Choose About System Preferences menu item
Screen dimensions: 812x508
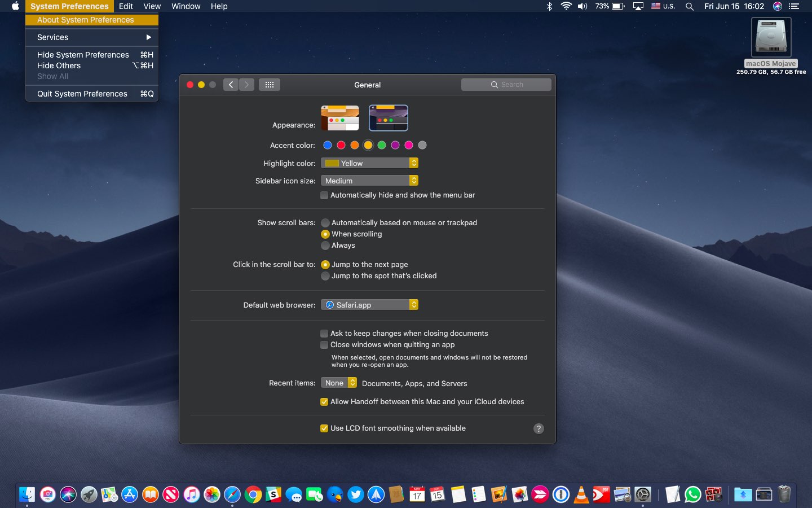(x=86, y=20)
